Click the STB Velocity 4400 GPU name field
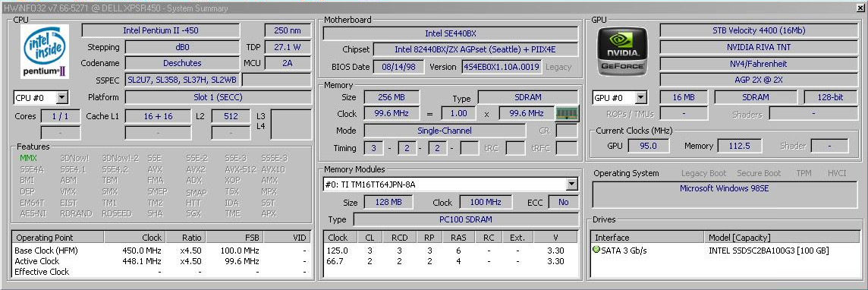This screenshot has width=868, height=290. (x=759, y=30)
